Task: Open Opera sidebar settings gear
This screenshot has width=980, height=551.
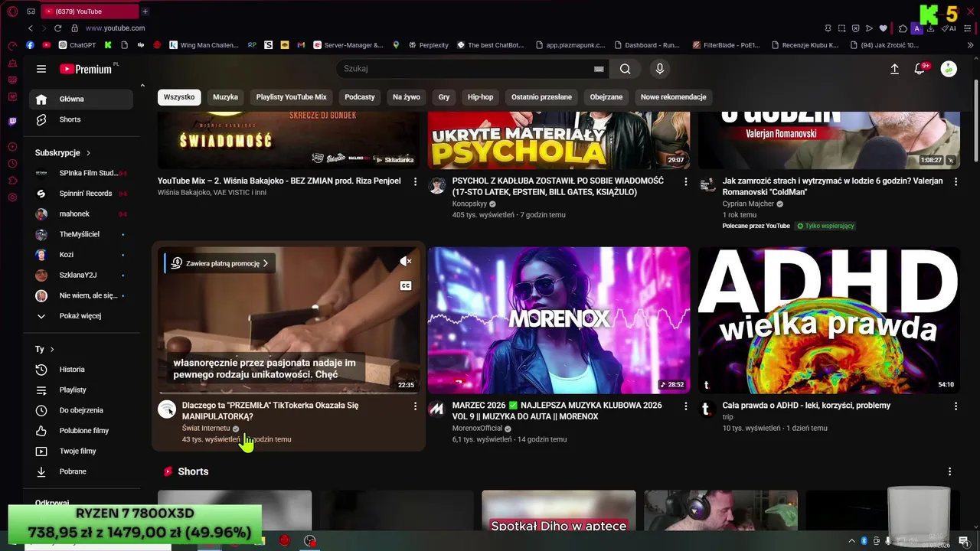Action: click(x=12, y=197)
